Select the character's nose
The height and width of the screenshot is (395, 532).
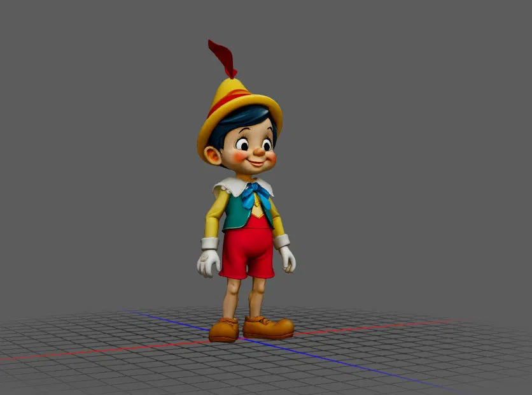(x=260, y=153)
